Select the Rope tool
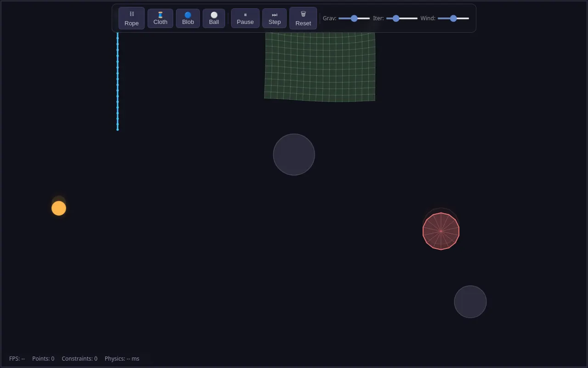 131,18
